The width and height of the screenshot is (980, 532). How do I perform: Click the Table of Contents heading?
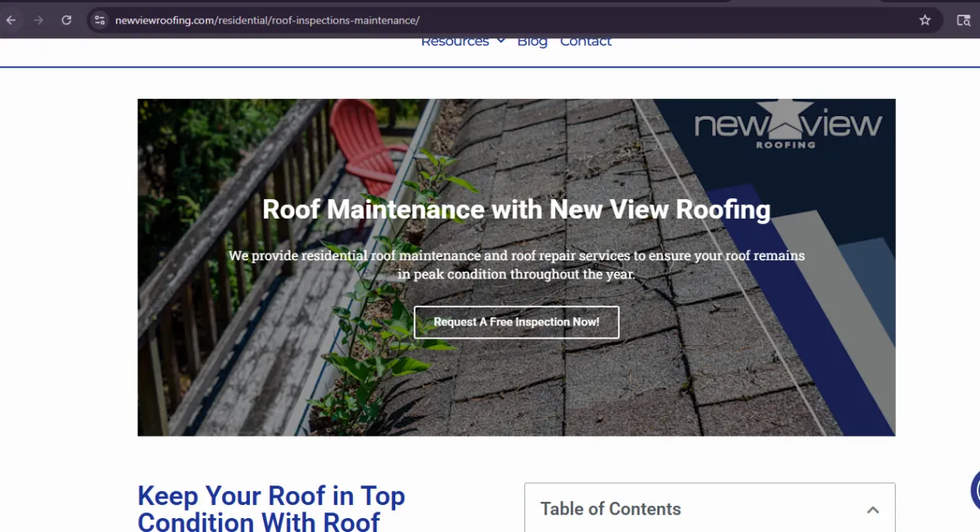point(610,509)
